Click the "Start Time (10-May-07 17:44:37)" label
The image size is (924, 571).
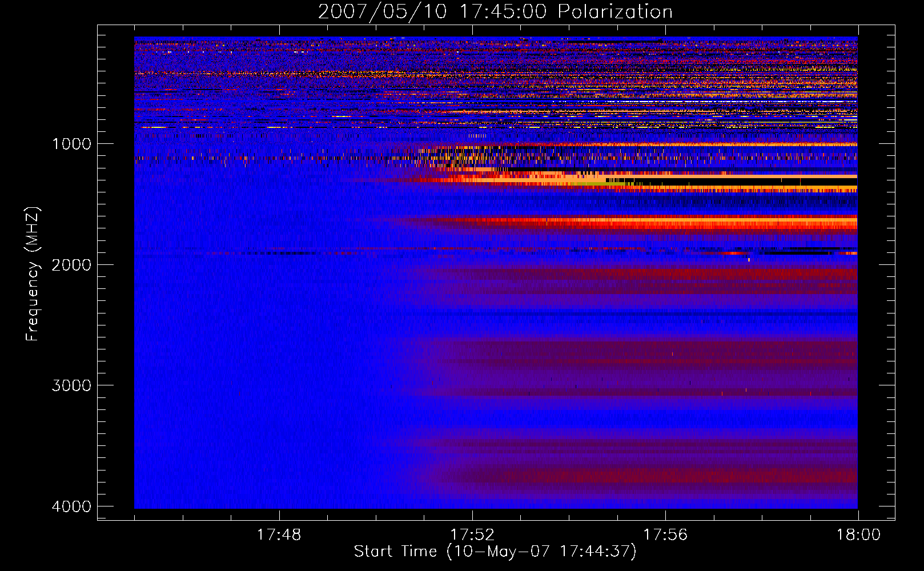[495, 552]
